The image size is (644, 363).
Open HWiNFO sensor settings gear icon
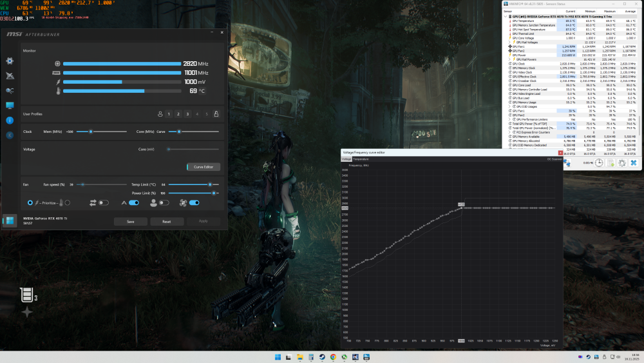point(621,164)
